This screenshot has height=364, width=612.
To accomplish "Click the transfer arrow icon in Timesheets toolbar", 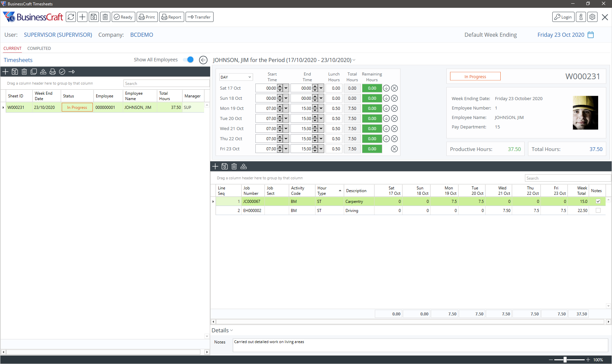I will coord(72,71).
